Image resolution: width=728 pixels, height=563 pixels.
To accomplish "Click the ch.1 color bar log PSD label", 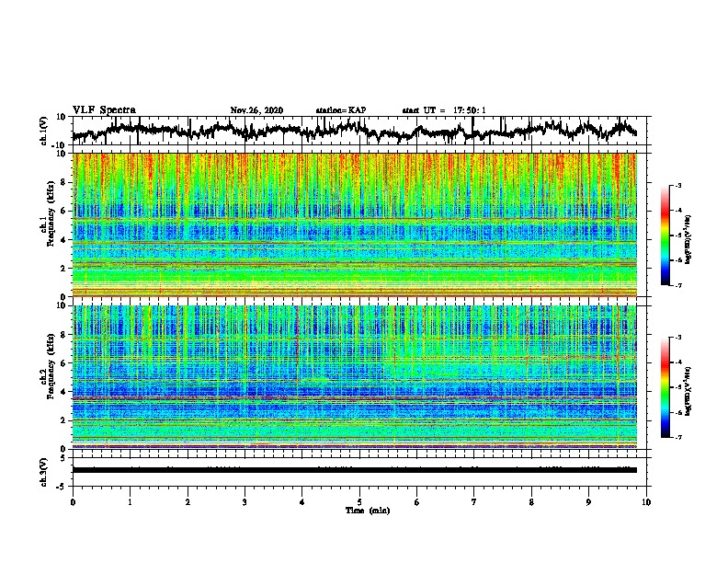I will click(688, 239).
